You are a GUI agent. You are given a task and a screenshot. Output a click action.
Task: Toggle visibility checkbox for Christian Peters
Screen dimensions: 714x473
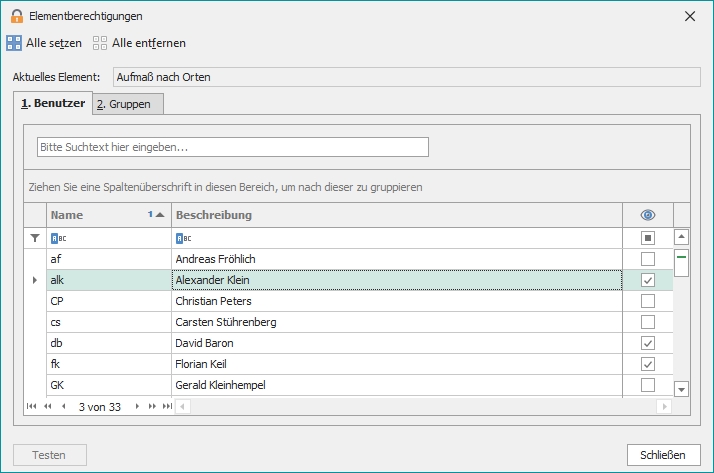[647, 301]
